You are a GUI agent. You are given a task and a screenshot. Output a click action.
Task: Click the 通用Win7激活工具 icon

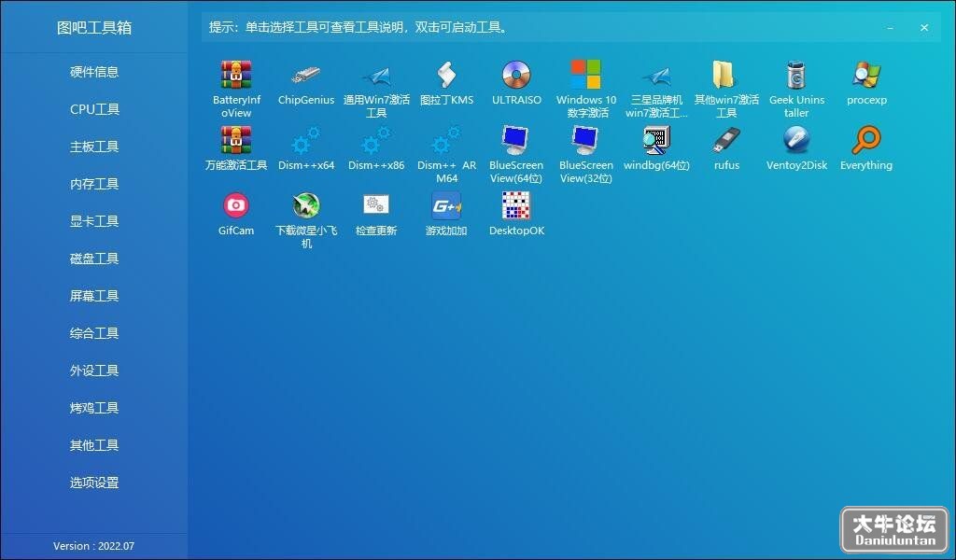(x=376, y=75)
